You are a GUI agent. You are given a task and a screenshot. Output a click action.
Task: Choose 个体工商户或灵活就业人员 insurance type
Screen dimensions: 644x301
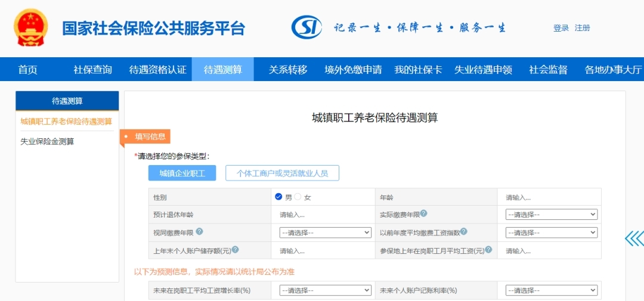[282, 173]
